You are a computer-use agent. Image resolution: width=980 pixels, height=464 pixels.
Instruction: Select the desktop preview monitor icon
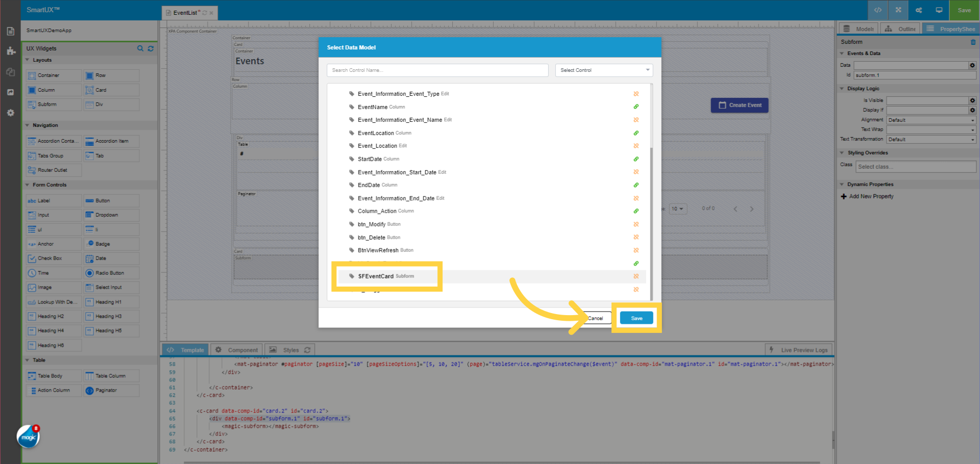pyautogui.click(x=939, y=10)
